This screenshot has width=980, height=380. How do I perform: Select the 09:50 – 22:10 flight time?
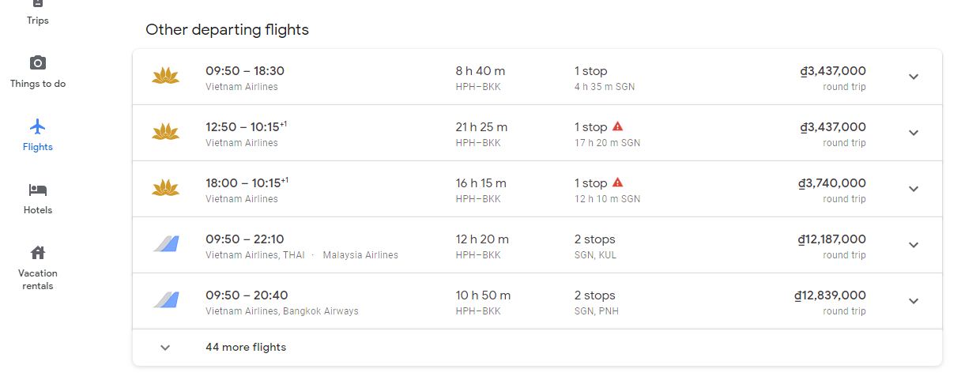pyautogui.click(x=245, y=239)
